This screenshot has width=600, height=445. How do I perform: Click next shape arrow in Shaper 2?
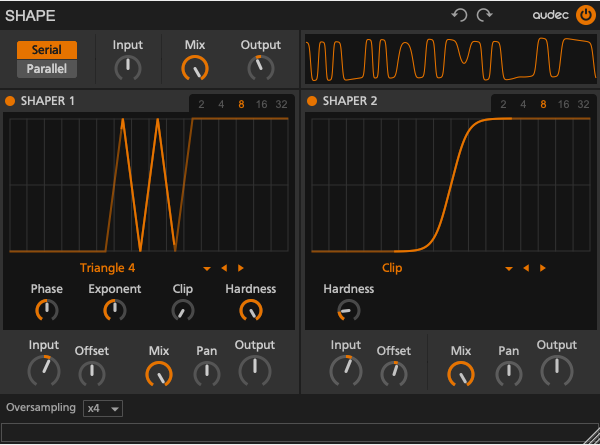click(x=543, y=268)
